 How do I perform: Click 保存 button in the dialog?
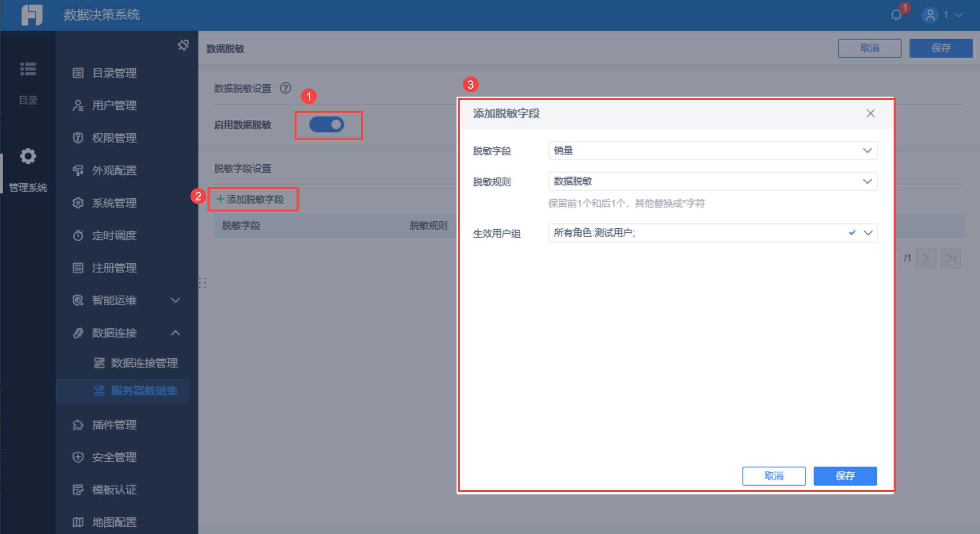coord(845,476)
